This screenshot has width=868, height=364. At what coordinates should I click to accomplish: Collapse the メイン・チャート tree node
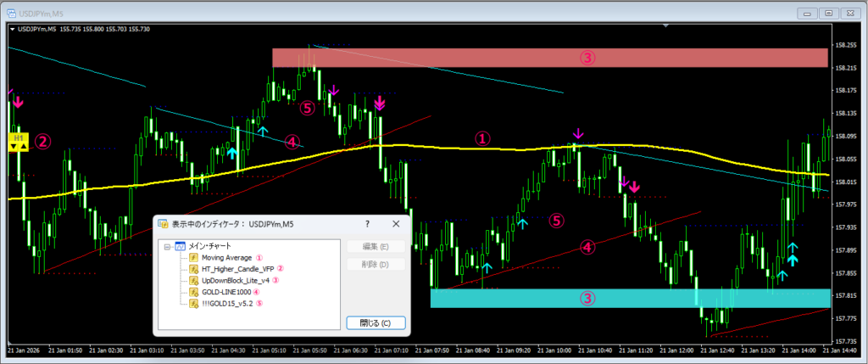[x=167, y=245]
